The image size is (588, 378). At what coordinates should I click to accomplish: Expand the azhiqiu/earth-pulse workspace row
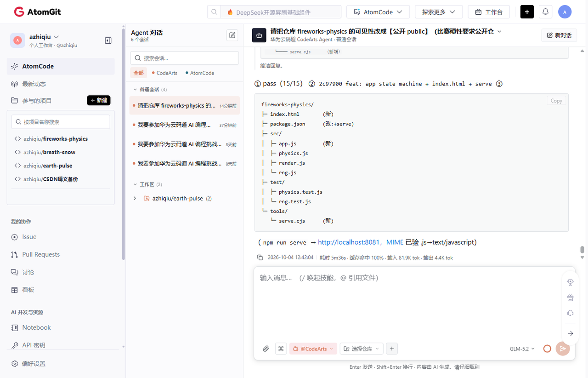point(135,198)
